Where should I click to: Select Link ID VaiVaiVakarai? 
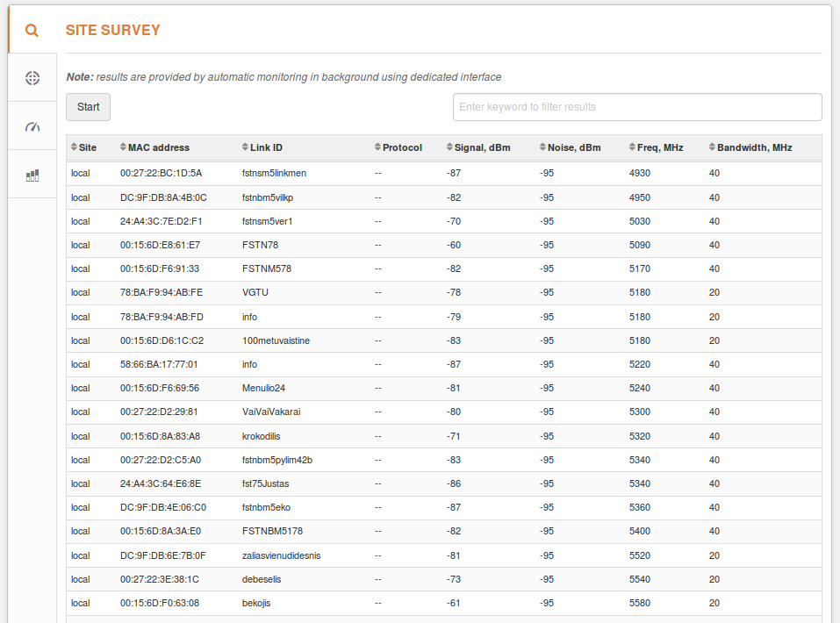tap(271, 412)
